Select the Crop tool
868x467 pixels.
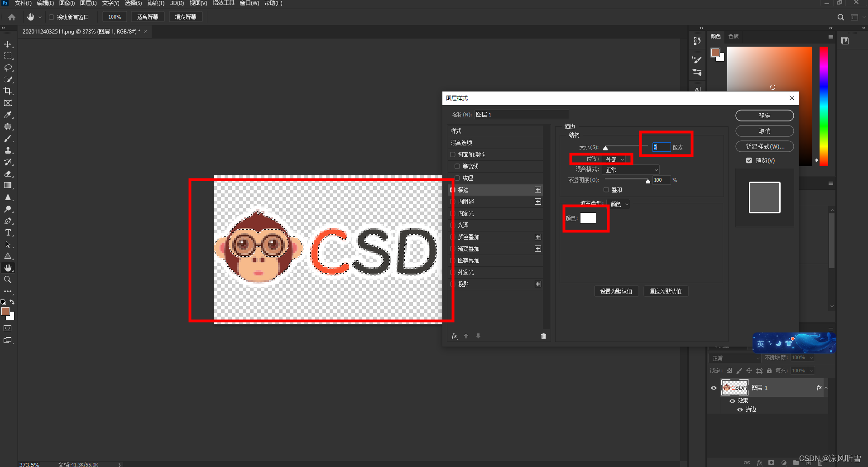click(x=8, y=91)
